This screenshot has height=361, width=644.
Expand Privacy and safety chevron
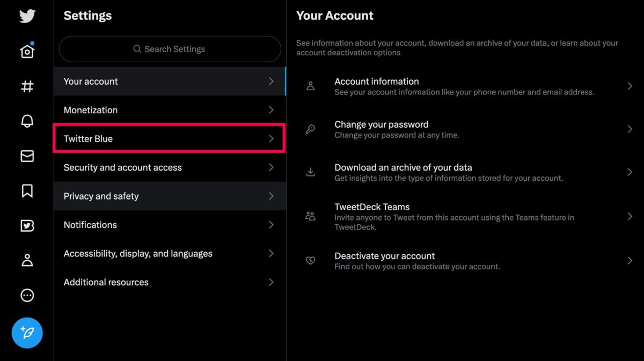pyautogui.click(x=271, y=196)
